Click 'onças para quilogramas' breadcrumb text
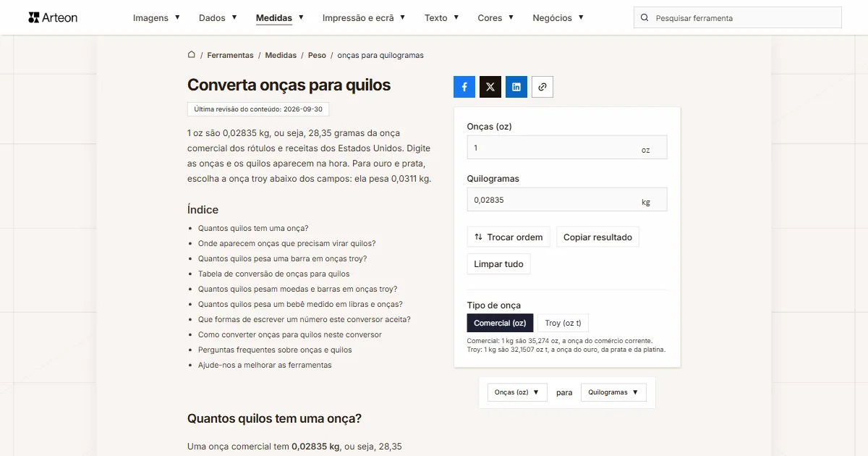This screenshot has height=456, width=868. (x=380, y=55)
